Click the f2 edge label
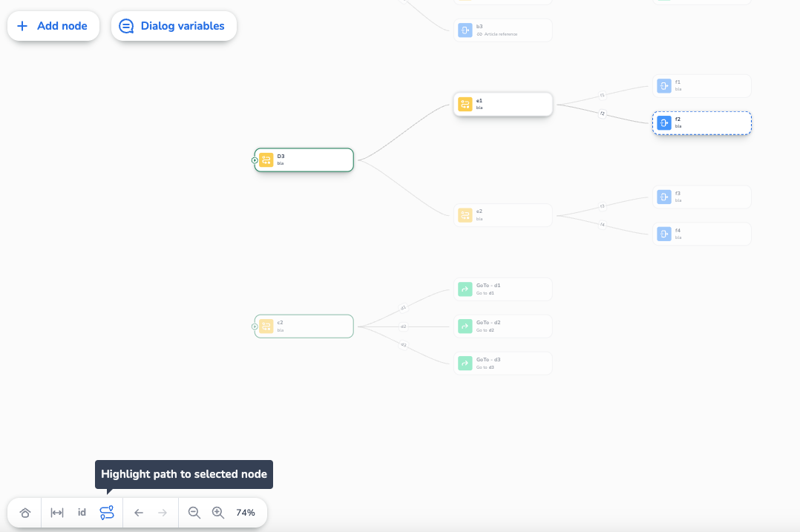 (603, 114)
